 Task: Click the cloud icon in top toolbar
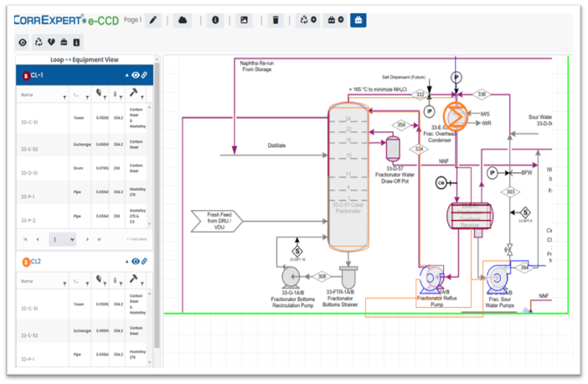click(184, 20)
